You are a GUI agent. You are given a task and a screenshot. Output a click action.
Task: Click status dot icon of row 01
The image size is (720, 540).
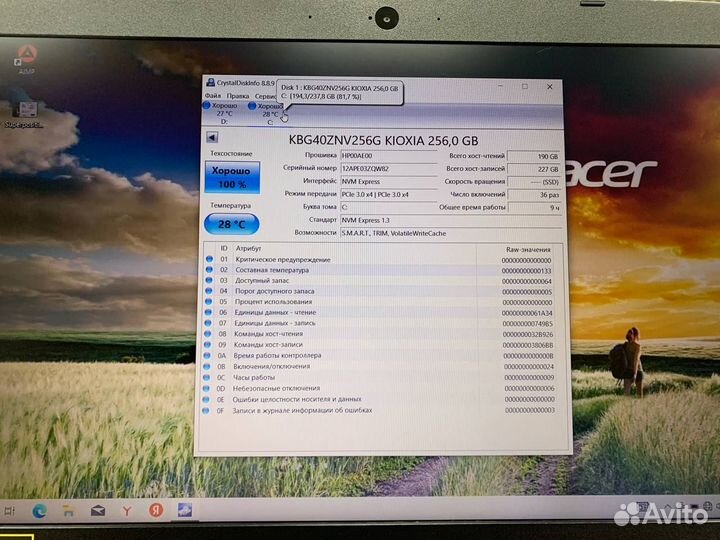coord(209,259)
